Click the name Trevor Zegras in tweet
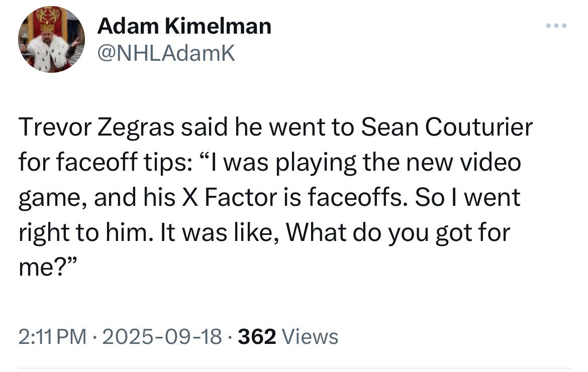This screenshot has width=588, height=372. coord(96,128)
